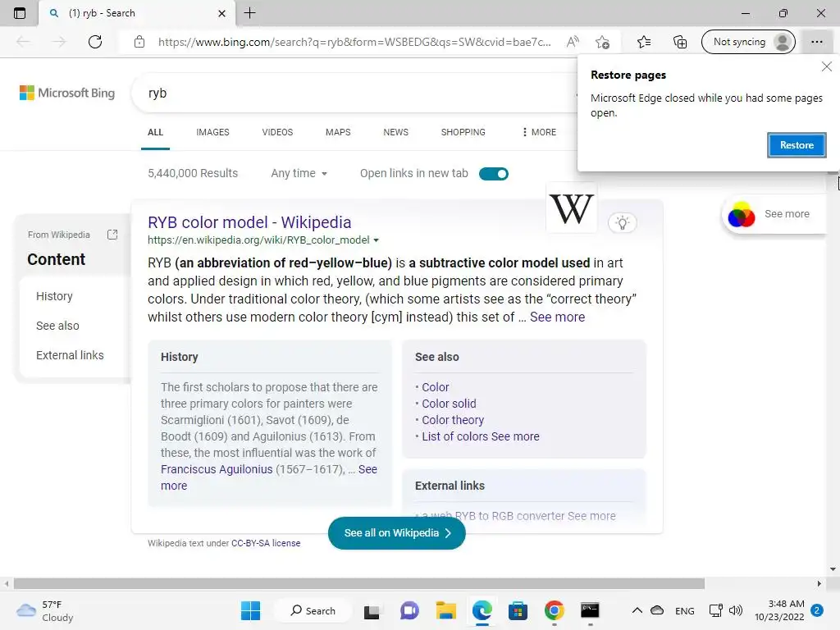Open the CC-BY-SA license link
840x630 pixels.
[266, 543]
